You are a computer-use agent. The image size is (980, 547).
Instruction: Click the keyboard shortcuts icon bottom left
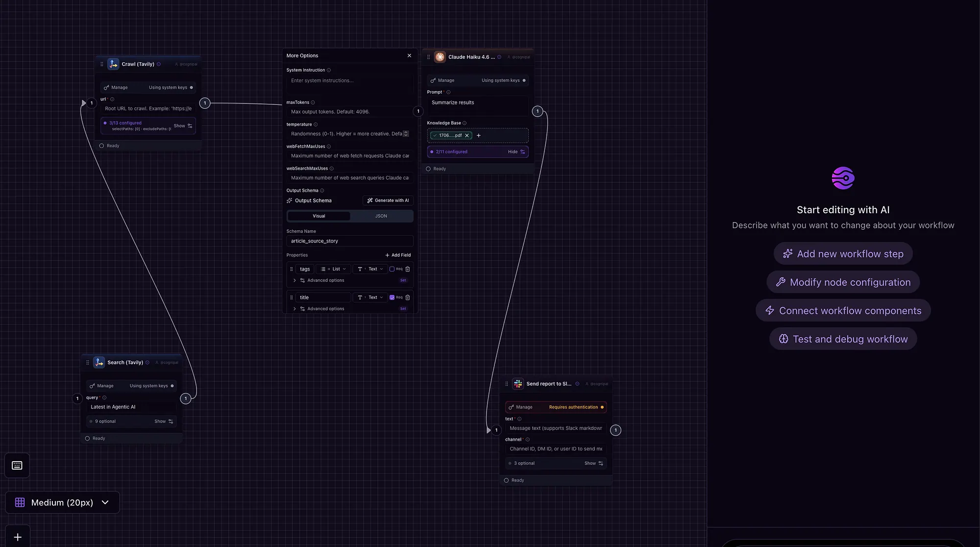tap(17, 465)
